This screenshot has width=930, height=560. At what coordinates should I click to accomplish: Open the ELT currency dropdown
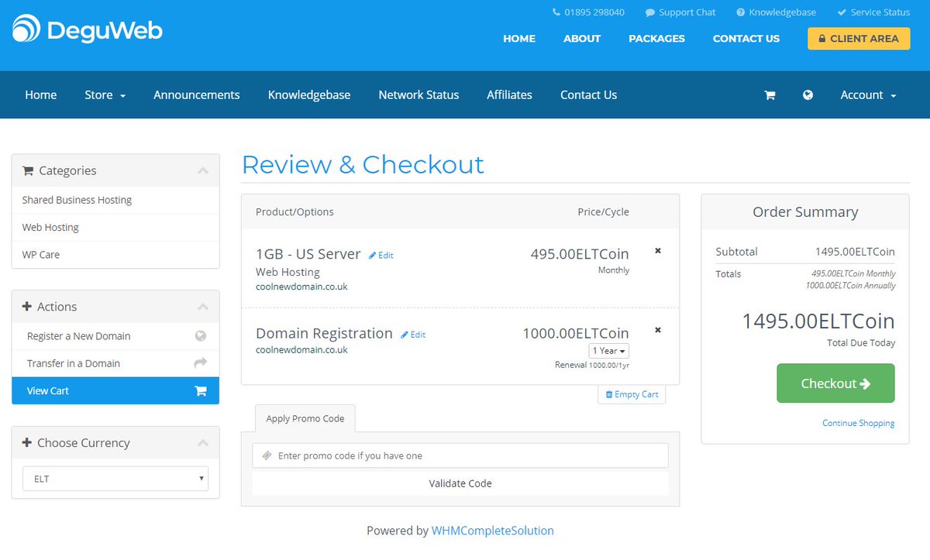[115, 479]
